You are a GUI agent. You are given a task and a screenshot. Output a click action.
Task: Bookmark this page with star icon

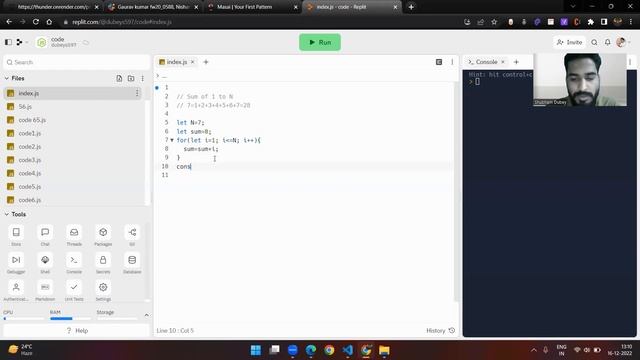[494, 22]
